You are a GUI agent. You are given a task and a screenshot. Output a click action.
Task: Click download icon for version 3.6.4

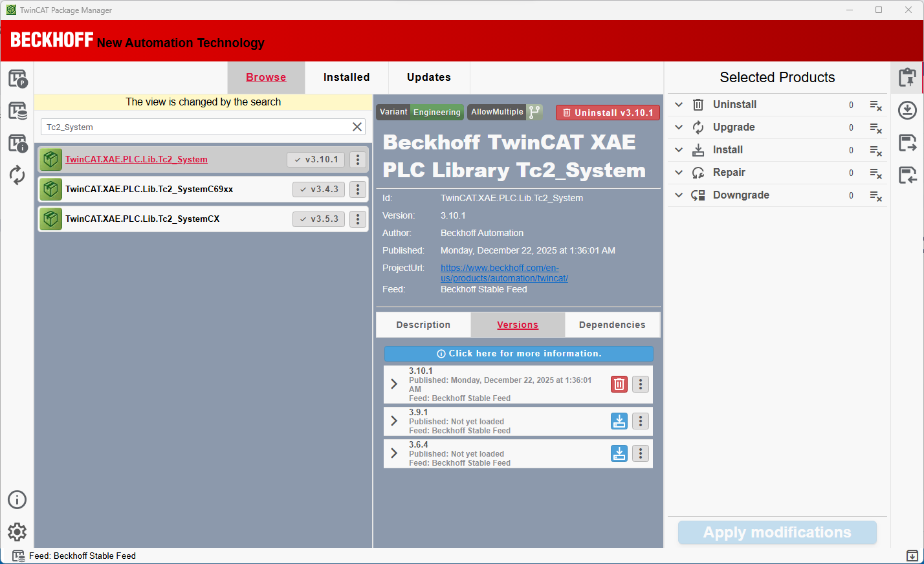(619, 453)
